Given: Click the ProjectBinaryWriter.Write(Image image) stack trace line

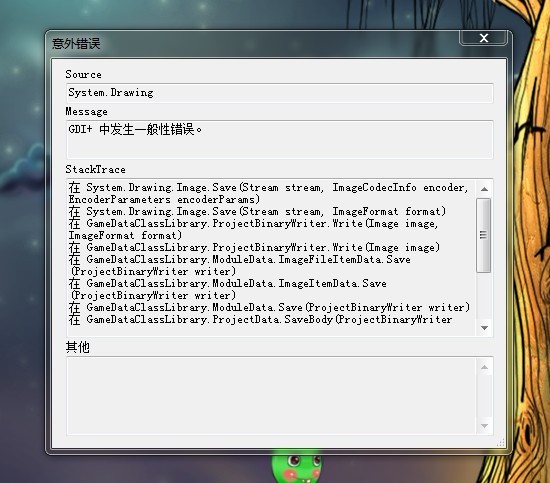Looking at the screenshot, I should (x=254, y=248).
